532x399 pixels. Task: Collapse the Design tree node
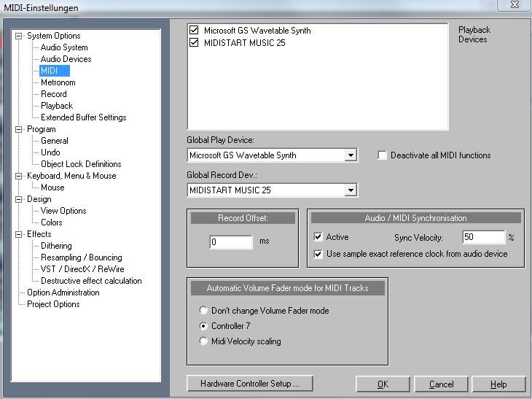(19, 199)
